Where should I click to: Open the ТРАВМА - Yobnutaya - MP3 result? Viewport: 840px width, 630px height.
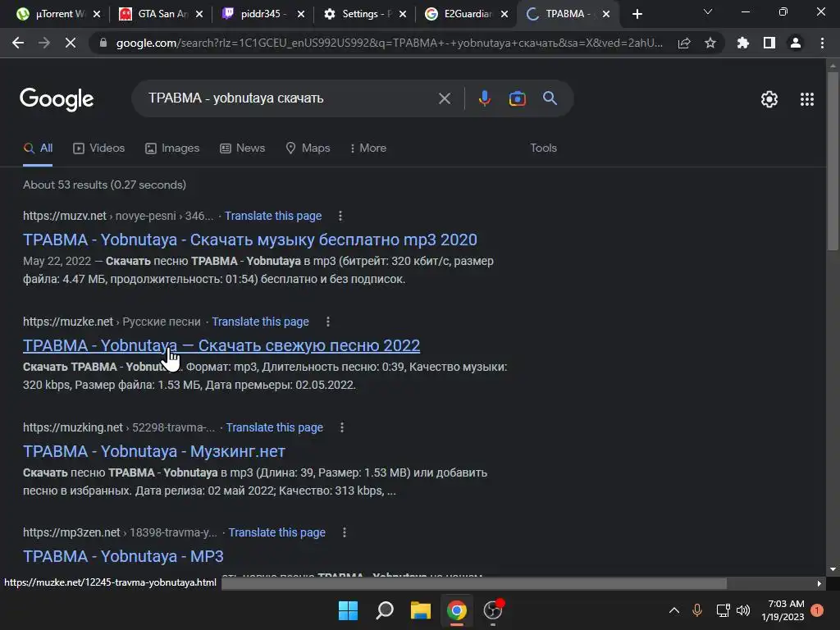tap(123, 556)
